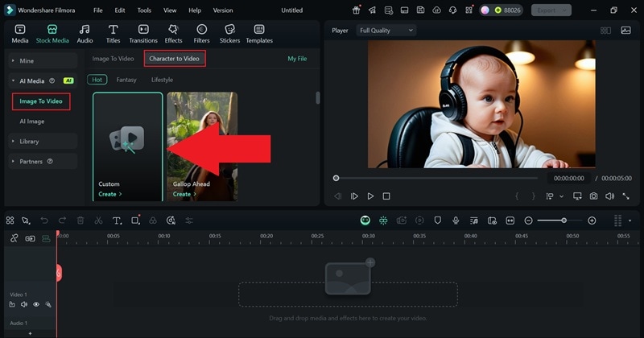Click the stop button in player

386,196
